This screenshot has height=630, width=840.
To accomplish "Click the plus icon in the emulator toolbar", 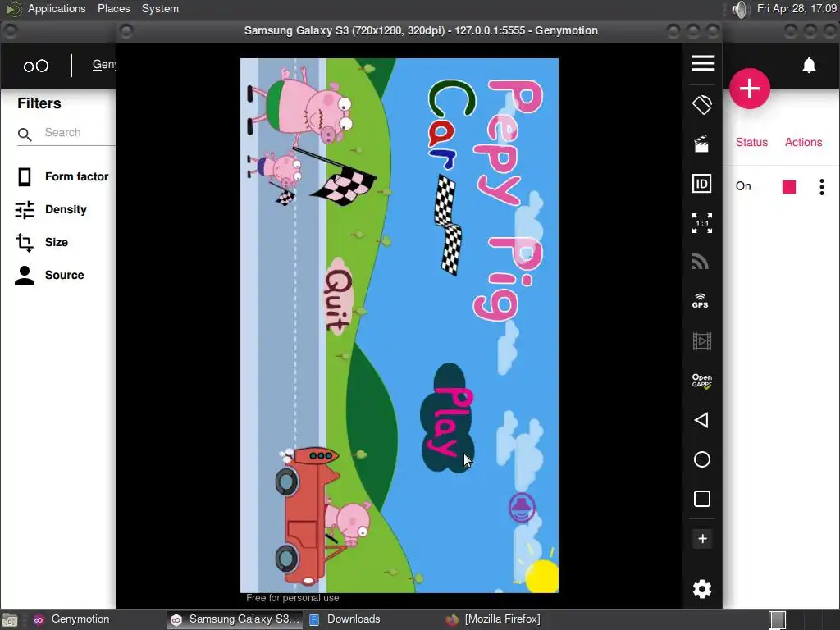I will [702, 539].
